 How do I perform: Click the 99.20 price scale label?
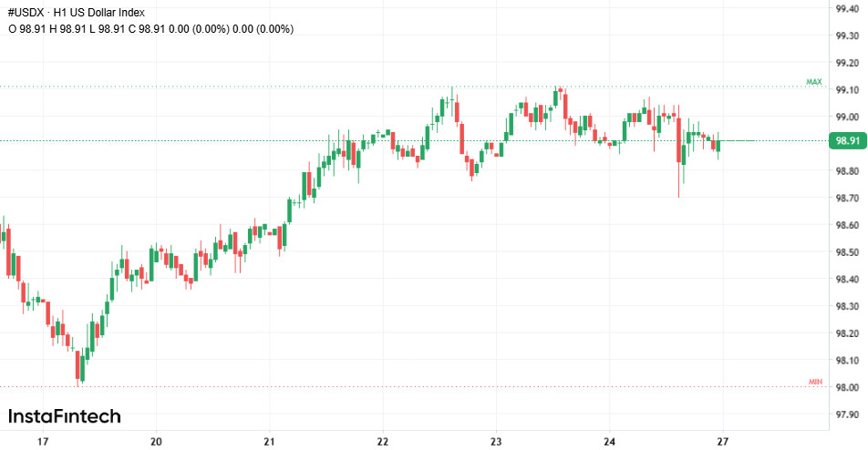(847, 64)
